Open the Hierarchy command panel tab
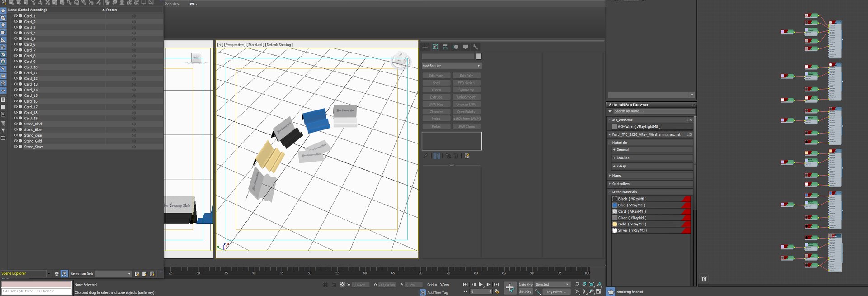The width and height of the screenshot is (868, 296). 445,47
